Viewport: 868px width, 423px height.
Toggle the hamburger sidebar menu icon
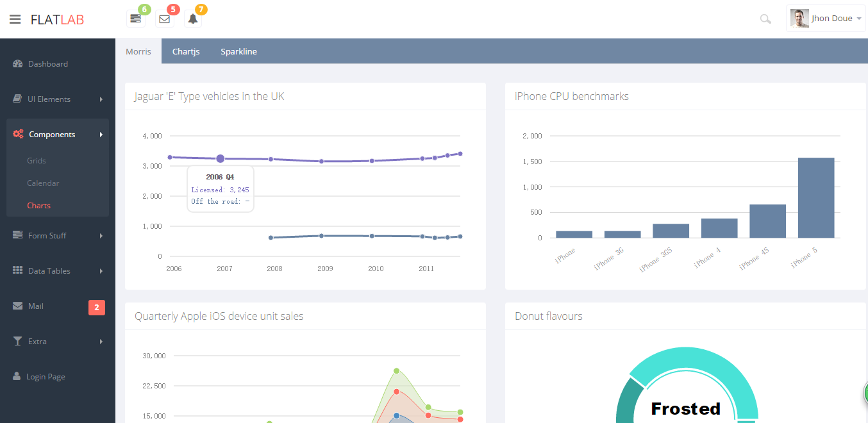pyautogui.click(x=15, y=19)
